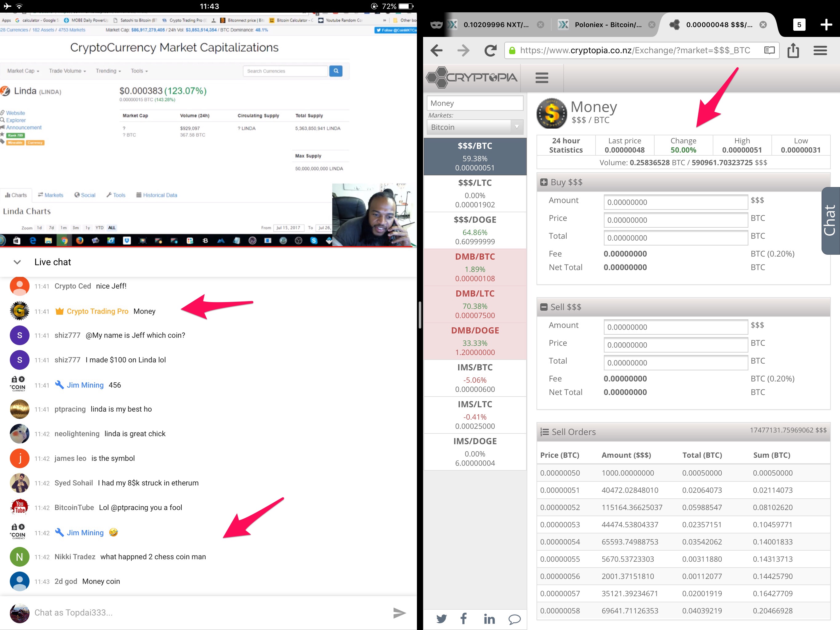The width and height of the screenshot is (840, 630).
Task: Select the $$$/BTC market
Action: coord(475,157)
